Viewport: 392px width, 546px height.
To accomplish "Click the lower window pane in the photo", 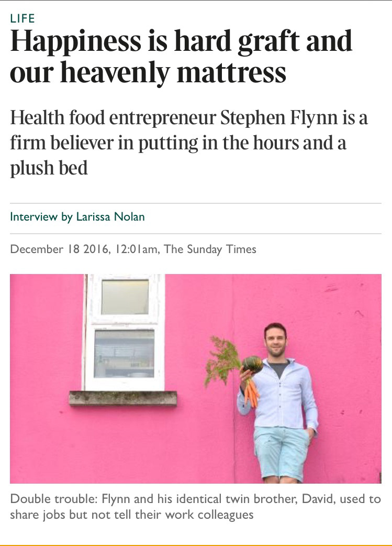I will [124, 354].
